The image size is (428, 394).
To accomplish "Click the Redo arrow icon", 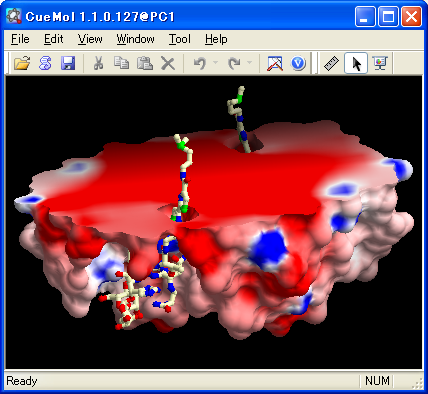I will tap(234, 63).
